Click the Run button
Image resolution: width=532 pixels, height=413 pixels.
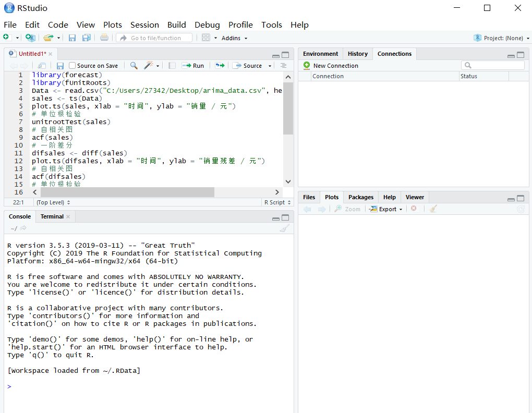194,66
